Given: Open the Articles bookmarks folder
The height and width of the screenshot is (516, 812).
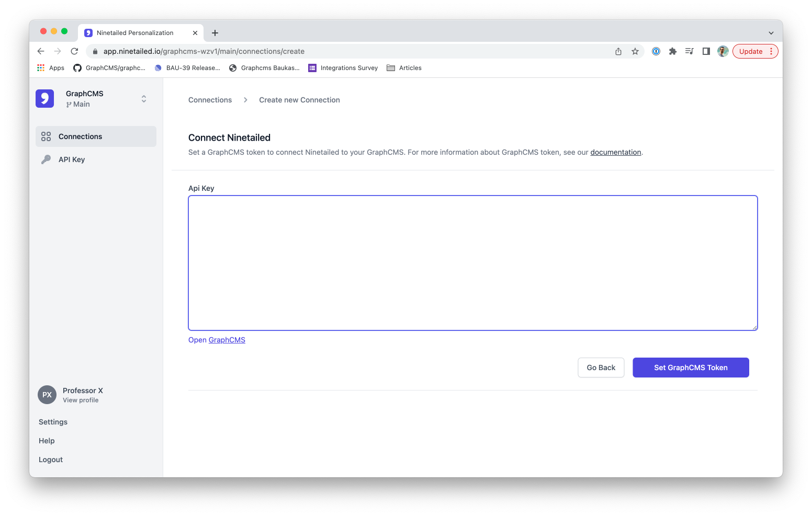Looking at the screenshot, I should click(x=404, y=68).
